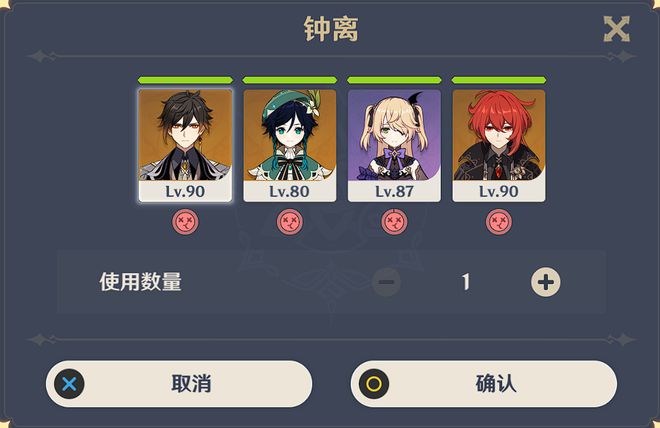This screenshot has height=428, width=660.
Task: Click the 确认 confirm button
Action: [x=484, y=383]
